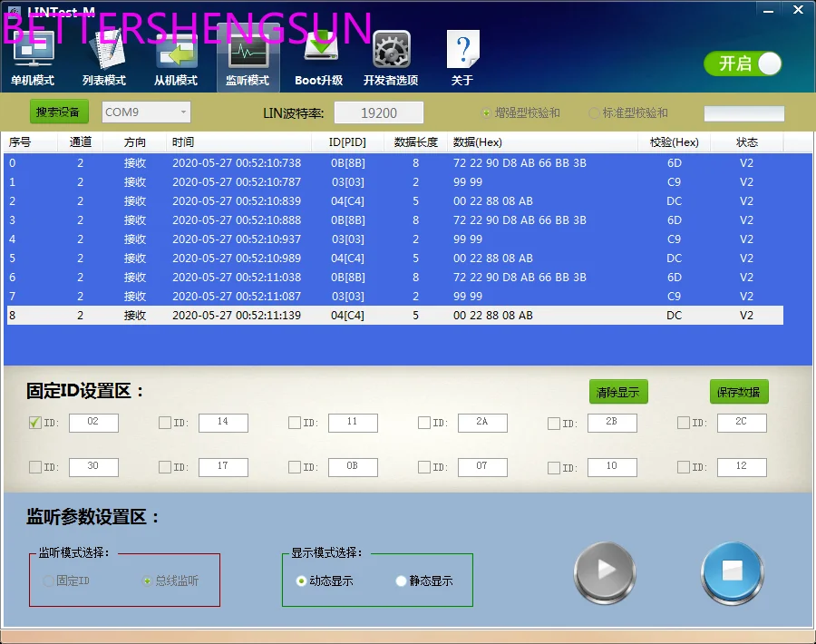Select row with time 00:52:10:787
This screenshot has height=644, width=816.
(395, 181)
